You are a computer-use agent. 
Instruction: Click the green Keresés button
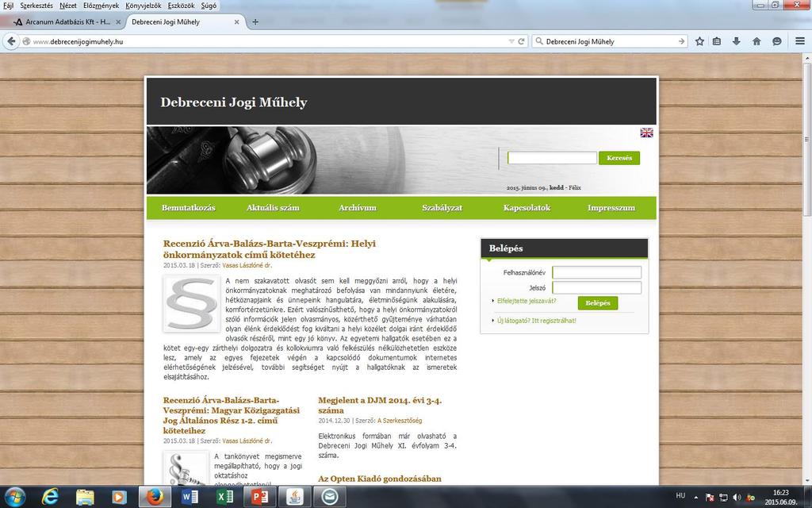pos(619,158)
